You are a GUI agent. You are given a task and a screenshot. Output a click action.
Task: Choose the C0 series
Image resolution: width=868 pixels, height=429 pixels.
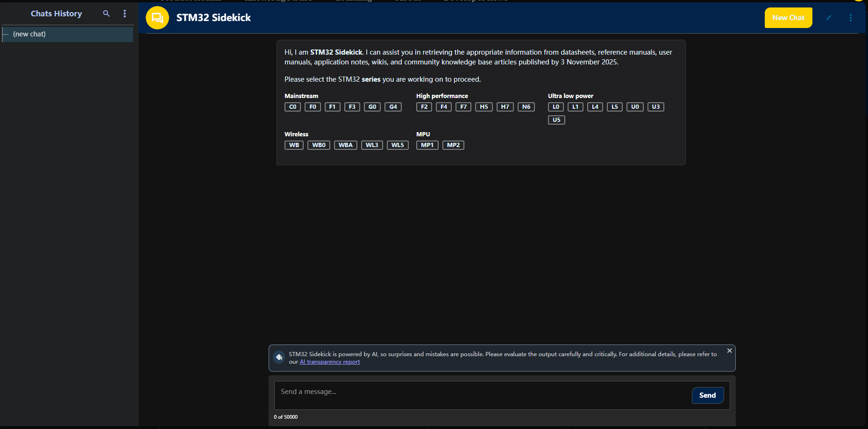[292, 107]
